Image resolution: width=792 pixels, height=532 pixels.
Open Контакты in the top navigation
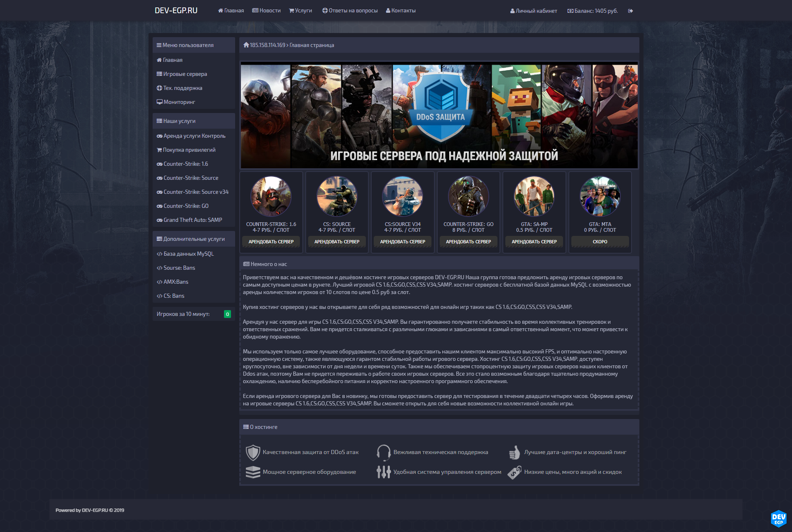pyautogui.click(x=401, y=11)
